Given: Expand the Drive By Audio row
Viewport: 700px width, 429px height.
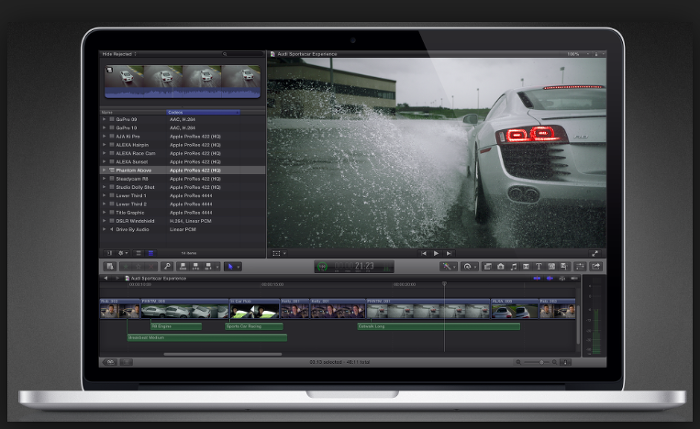Looking at the screenshot, I should click(104, 229).
